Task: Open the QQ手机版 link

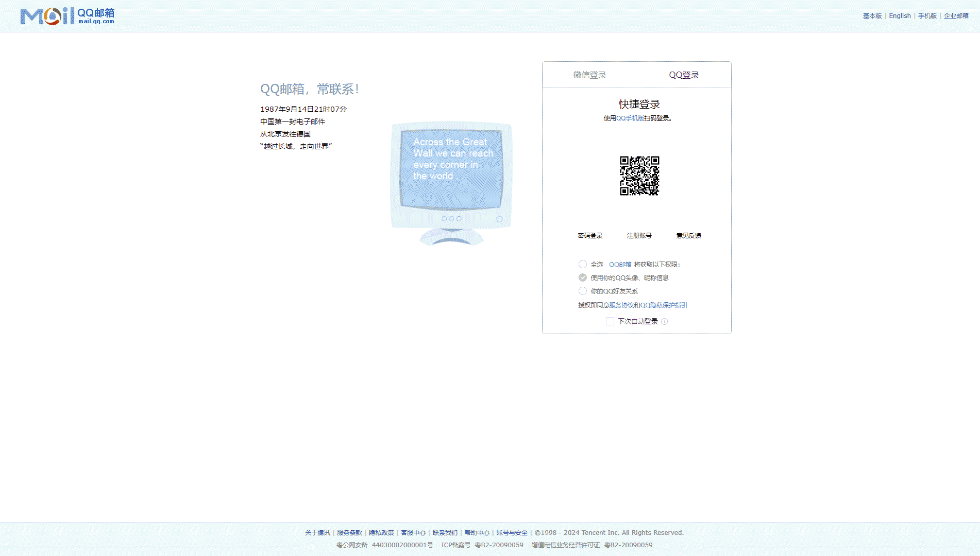Action: (630, 118)
